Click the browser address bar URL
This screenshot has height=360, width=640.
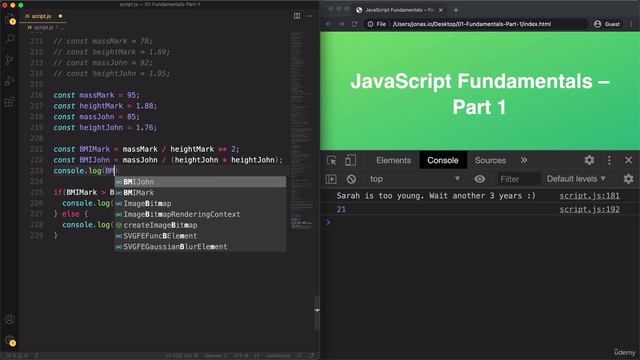472,24
